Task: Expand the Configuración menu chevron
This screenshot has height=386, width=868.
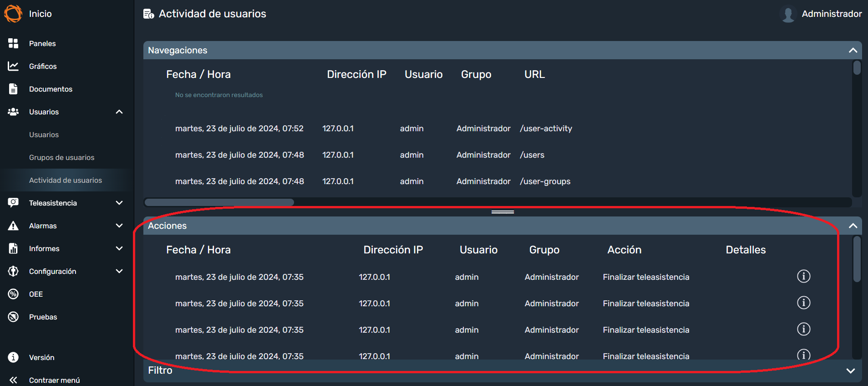Action: point(119,271)
